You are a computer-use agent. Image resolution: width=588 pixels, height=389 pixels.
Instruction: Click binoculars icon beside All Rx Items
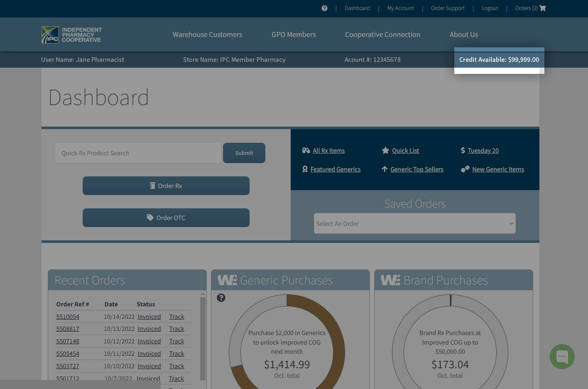[x=306, y=150]
